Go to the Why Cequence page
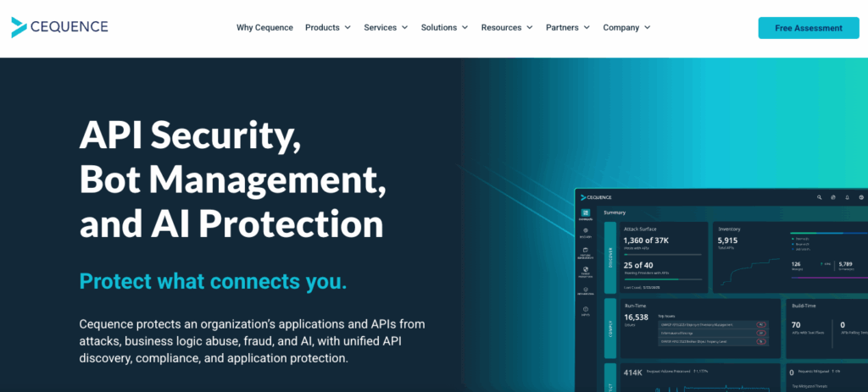868x392 pixels. tap(264, 27)
